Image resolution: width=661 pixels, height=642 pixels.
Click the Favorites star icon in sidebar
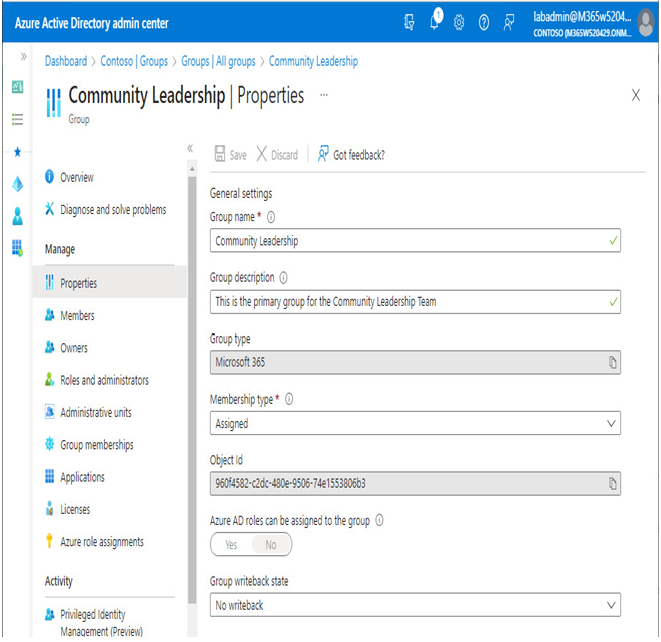tap(17, 152)
